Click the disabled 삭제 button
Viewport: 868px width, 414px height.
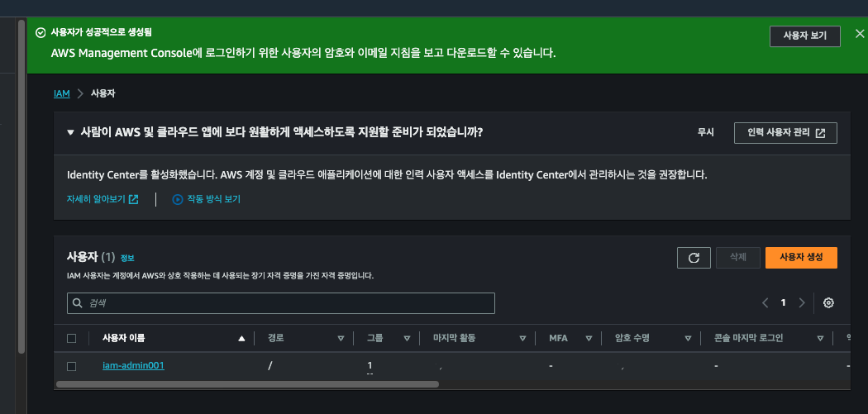(x=738, y=258)
